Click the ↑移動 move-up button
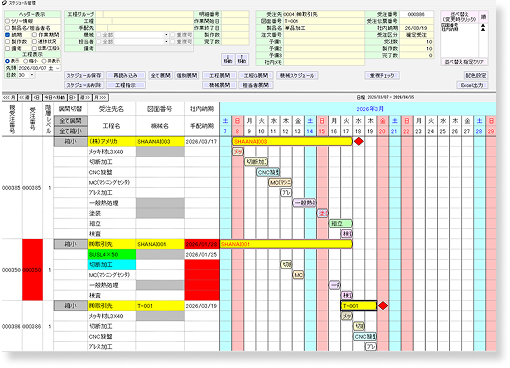The width and height of the screenshot is (510, 368). 242,59
